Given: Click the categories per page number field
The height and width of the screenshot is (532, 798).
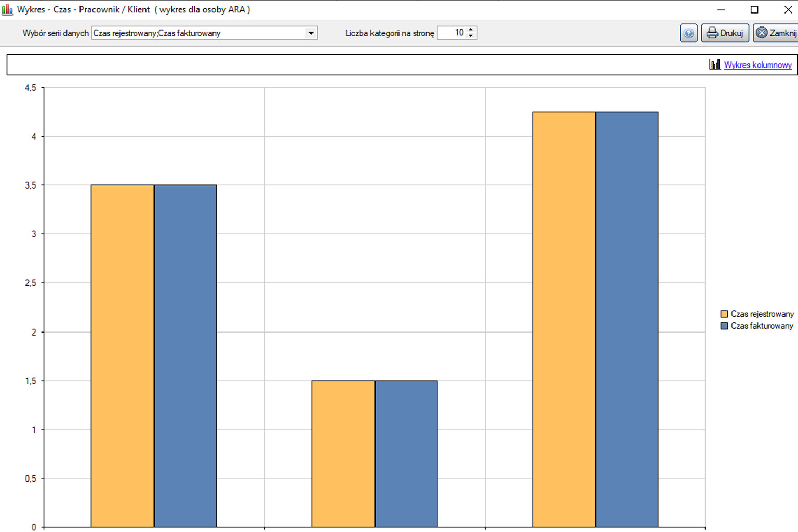Looking at the screenshot, I should click(453, 33).
